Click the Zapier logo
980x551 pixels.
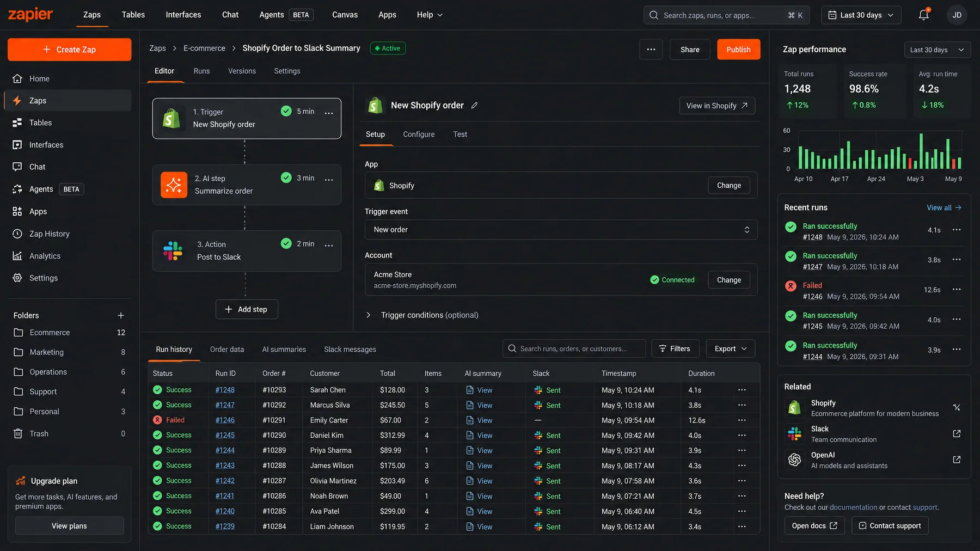click(x=30, y=15)
